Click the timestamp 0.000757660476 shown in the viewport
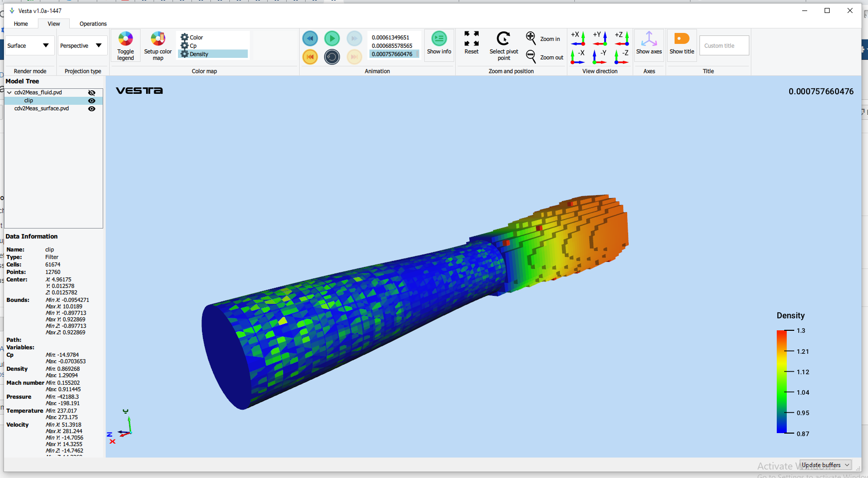868x478 pixels. coord(821,91)
